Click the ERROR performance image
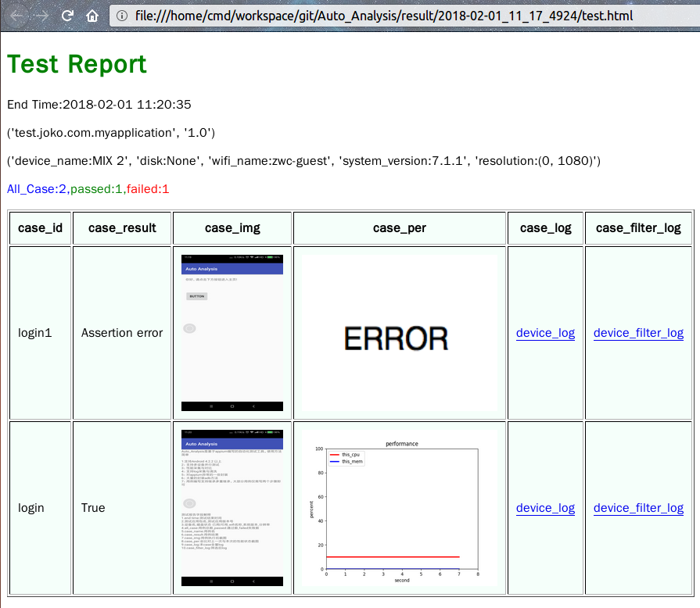 click(x=399, y=334)
